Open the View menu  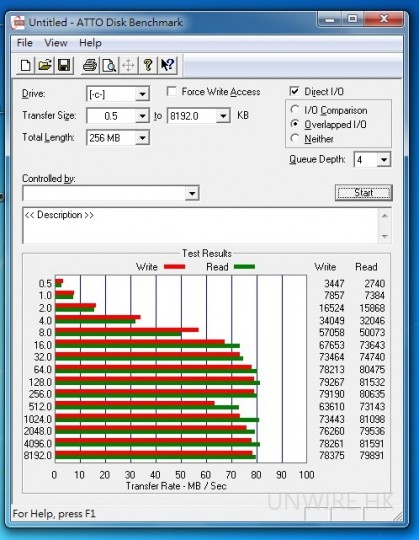pyautogui.click(x=56, y=43)
